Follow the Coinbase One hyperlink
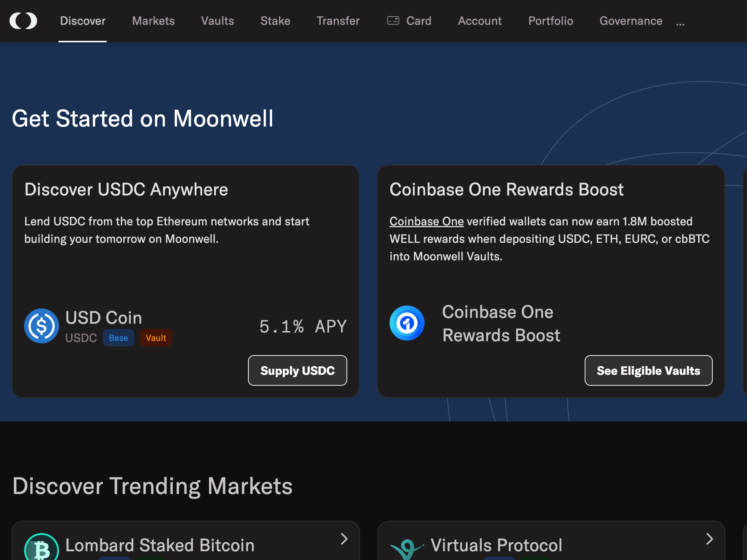 [x=426, y=221]
